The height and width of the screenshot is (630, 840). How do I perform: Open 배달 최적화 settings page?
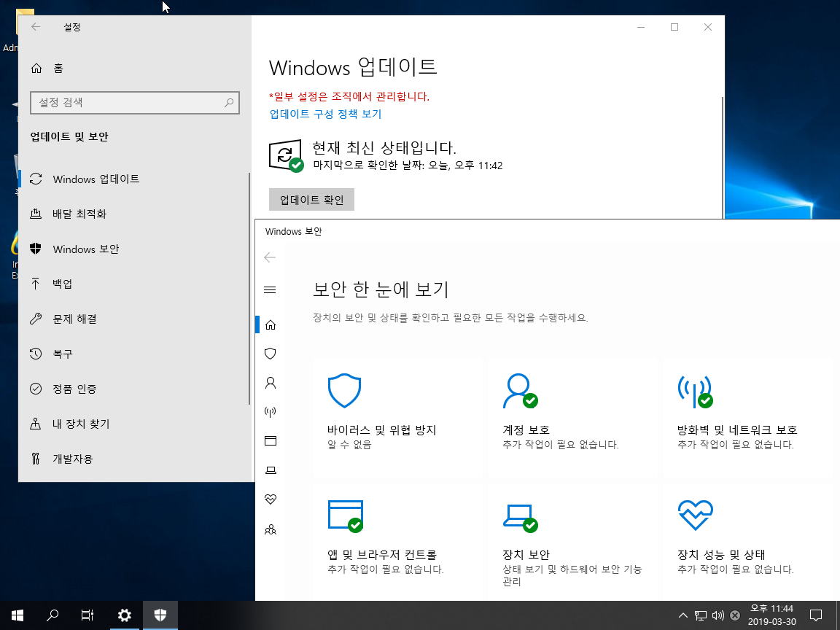(134, 214)
